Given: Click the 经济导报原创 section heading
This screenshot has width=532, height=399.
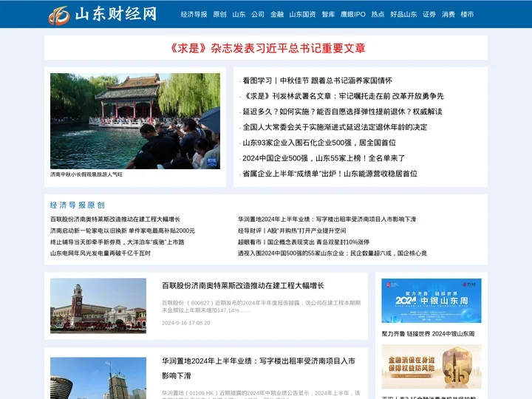Looking at the screenshot, I should 78,205.
